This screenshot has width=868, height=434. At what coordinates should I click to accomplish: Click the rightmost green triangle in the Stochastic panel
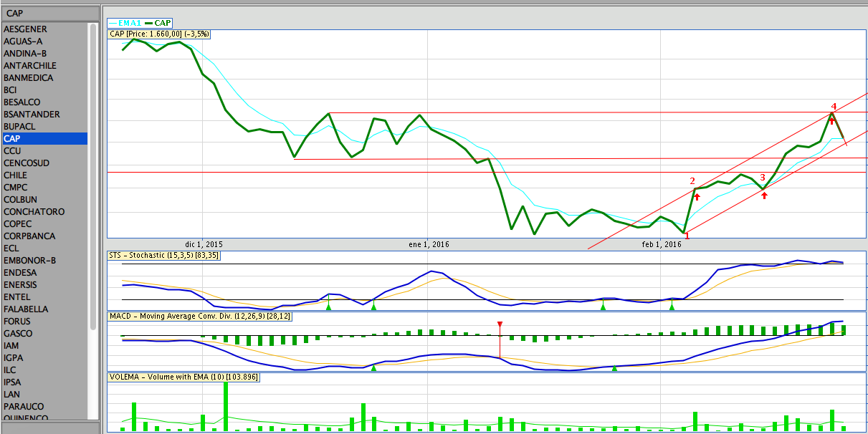(672, 307)
